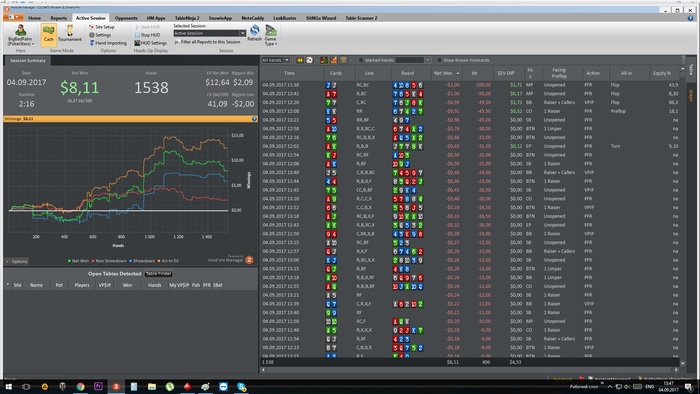Viewport: 700px width, 394px height.
Task: Open the help icon in the ribbon
Action: (x=690, y=18)
